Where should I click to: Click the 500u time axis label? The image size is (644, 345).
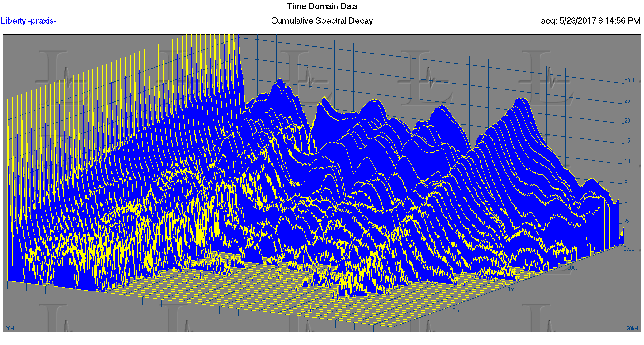point(574,268)
